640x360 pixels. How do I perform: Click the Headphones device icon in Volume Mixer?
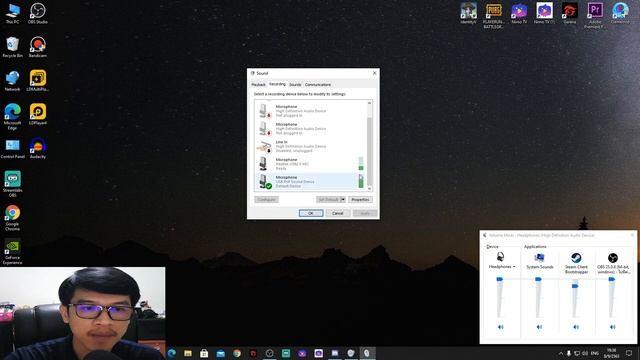500,257
